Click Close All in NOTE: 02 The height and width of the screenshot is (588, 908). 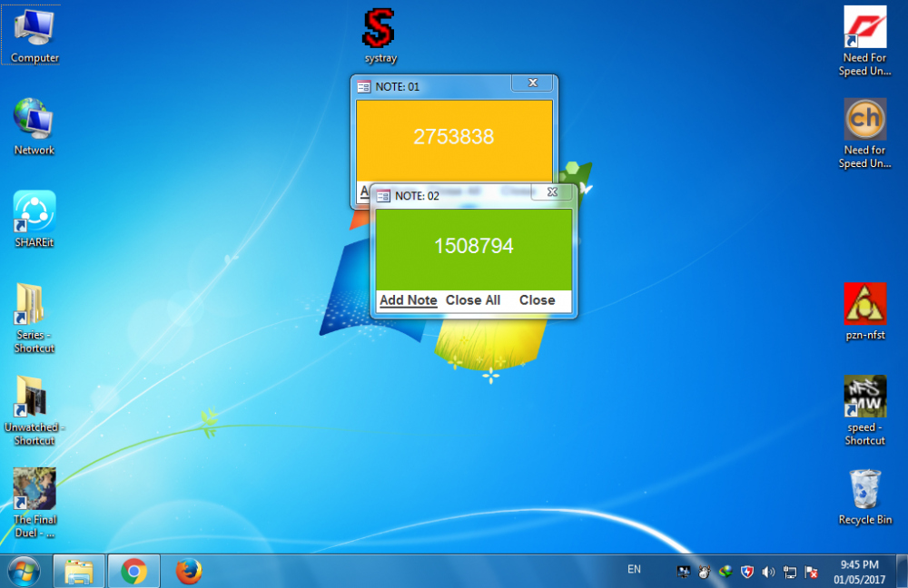(x=473, y=300)
